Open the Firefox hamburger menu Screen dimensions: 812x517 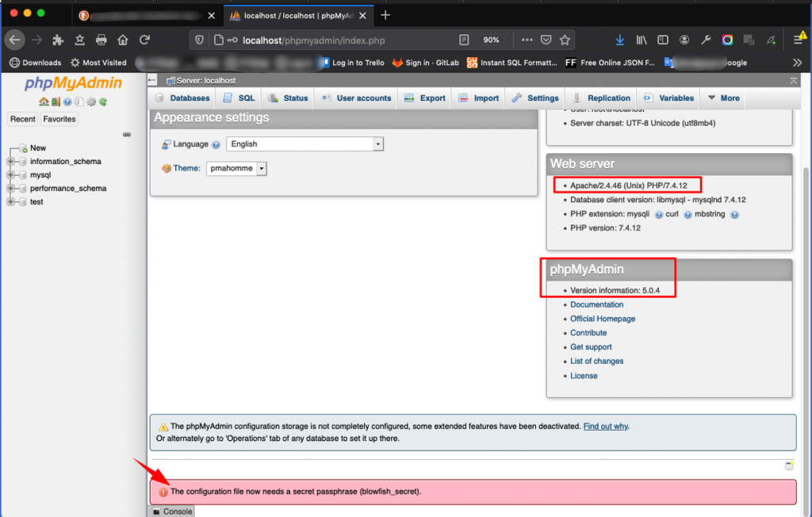[798, 40]
